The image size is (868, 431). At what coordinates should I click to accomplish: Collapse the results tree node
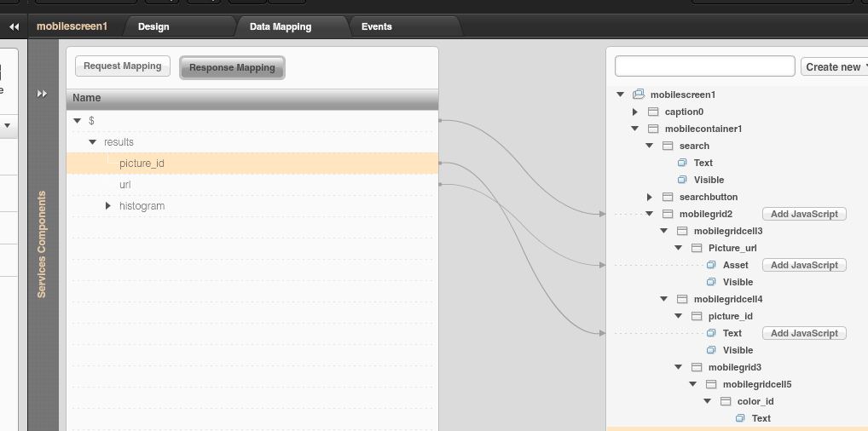click(x=93, y=142)
